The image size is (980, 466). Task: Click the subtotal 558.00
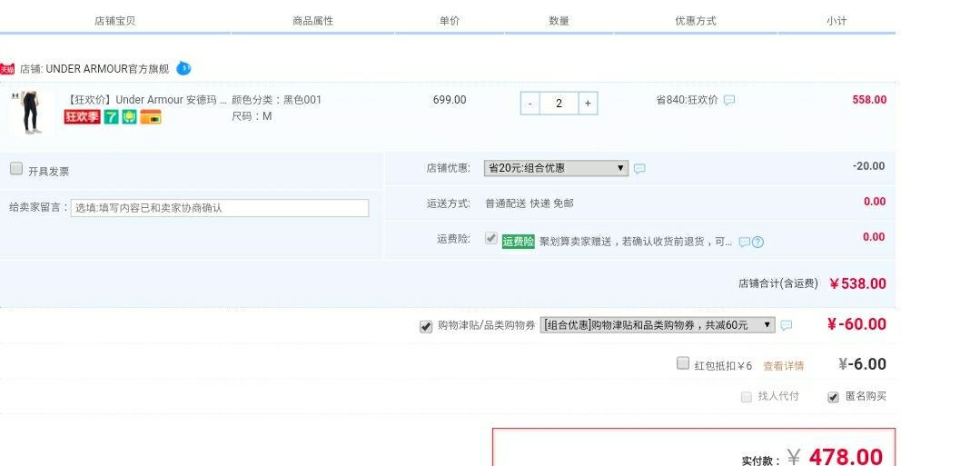pos(869,100)
